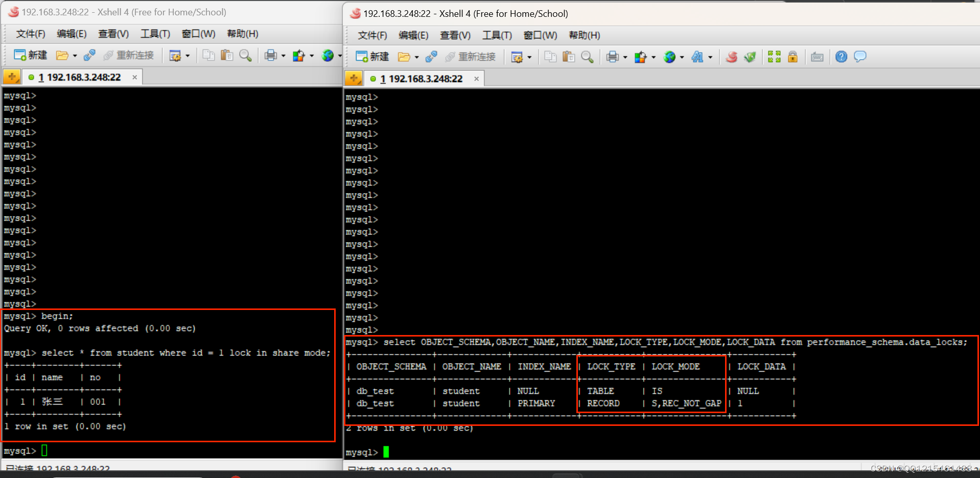Click Copy icon in right window toolbar
This screenshot has width=980, height=478.
[x=550, y=57]
